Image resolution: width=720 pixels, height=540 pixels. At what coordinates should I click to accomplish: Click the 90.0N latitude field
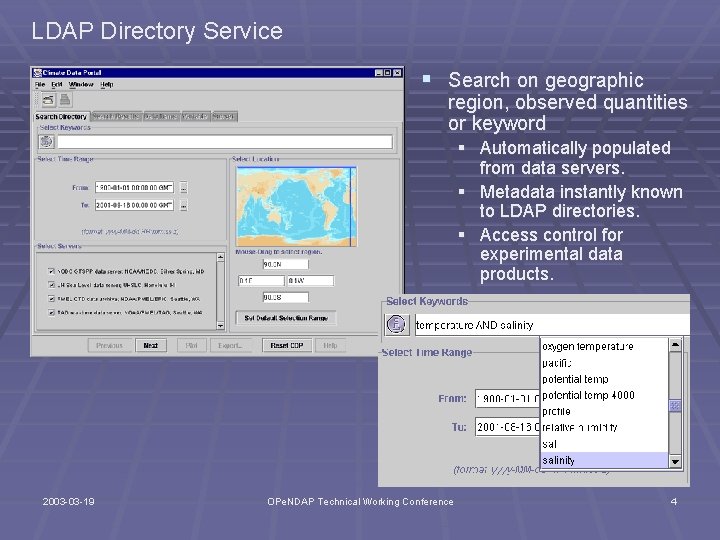[285, 264]
